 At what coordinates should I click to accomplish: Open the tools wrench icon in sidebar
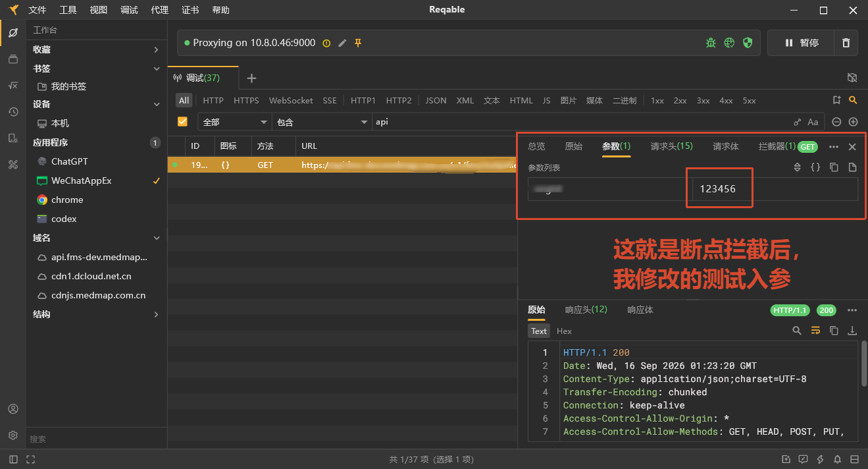[13, 165]
